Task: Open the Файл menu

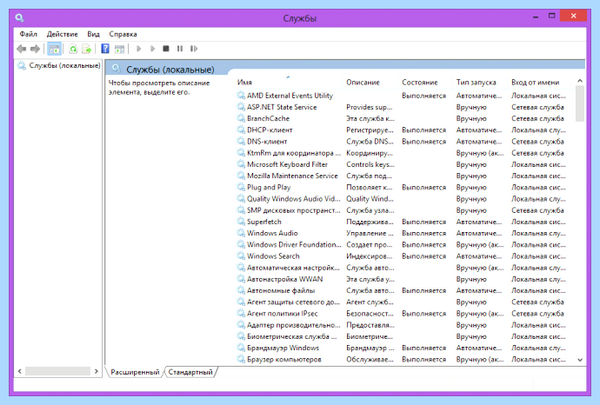Action: click(x=28, y=34)
